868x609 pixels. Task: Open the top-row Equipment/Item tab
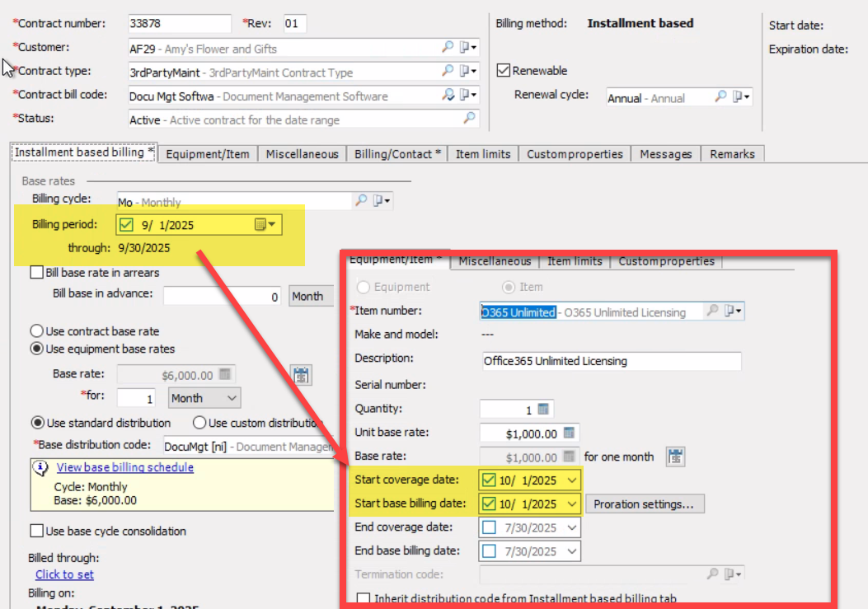[208, 154]
